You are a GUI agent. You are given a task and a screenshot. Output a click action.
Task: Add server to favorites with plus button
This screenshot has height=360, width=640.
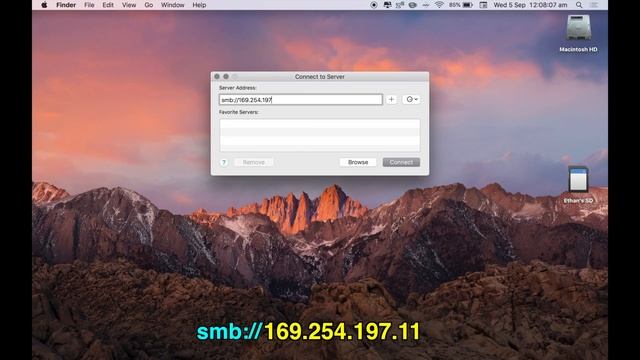click(391, 100)
